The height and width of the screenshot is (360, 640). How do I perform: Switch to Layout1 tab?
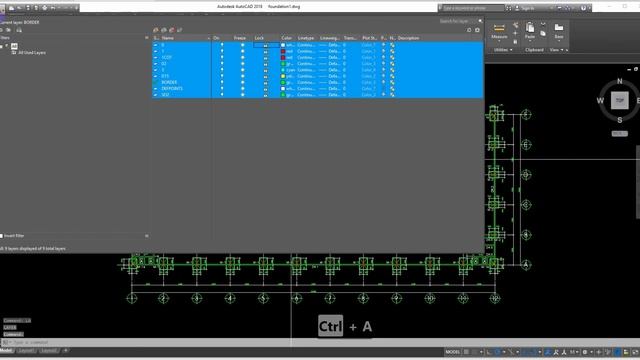coord(26,351)
